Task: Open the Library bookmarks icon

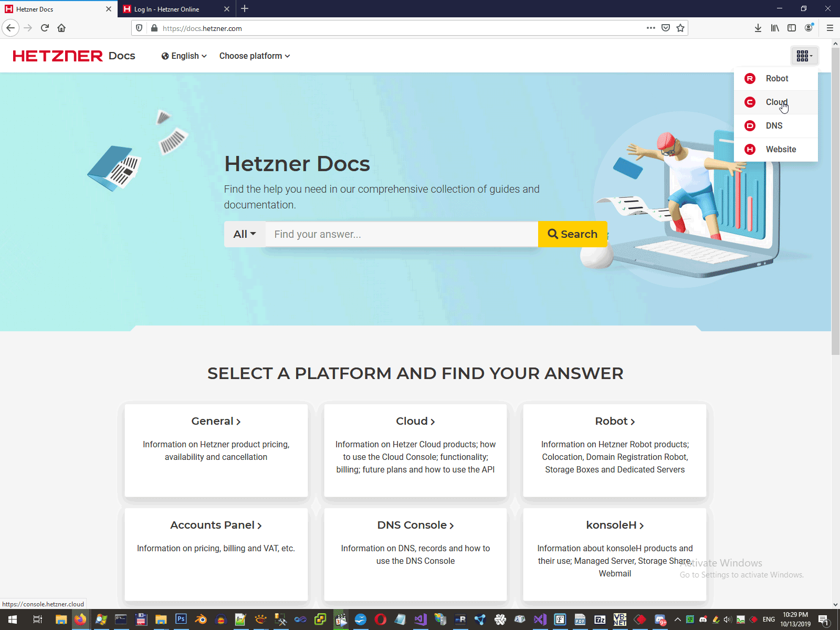Action: click(775, 28)
